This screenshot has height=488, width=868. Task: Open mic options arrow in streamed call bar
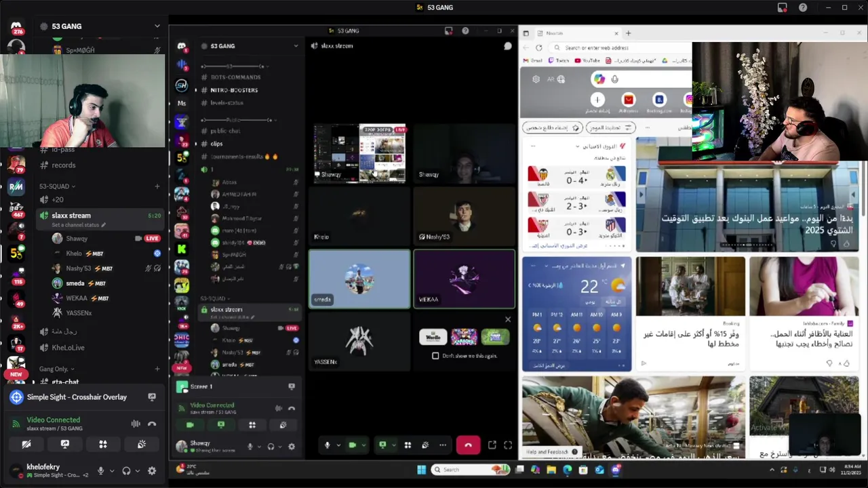coord(338,445)
